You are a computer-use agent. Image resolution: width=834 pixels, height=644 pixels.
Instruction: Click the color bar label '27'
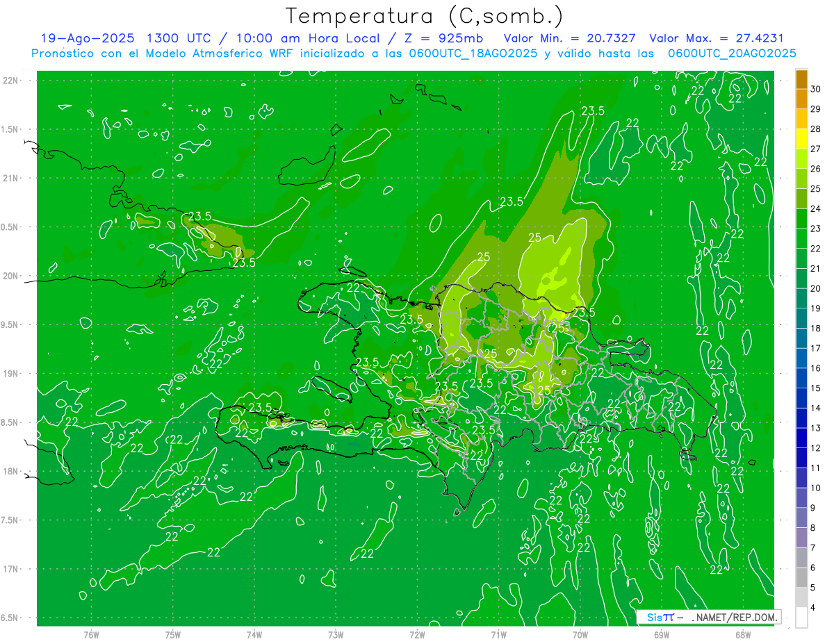pyautogui.click(x=816, y=149)
